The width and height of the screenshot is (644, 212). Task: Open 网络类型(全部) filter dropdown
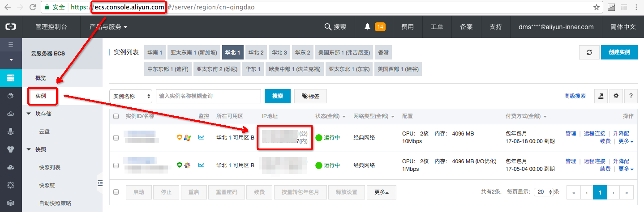pyautogui.click(x=374, y=116)
